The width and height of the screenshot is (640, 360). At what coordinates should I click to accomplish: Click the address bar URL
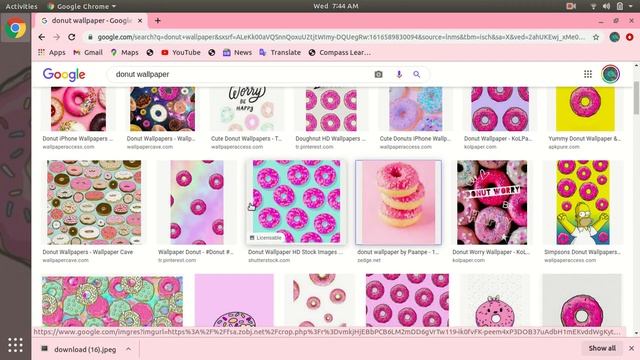click(341, 37)
